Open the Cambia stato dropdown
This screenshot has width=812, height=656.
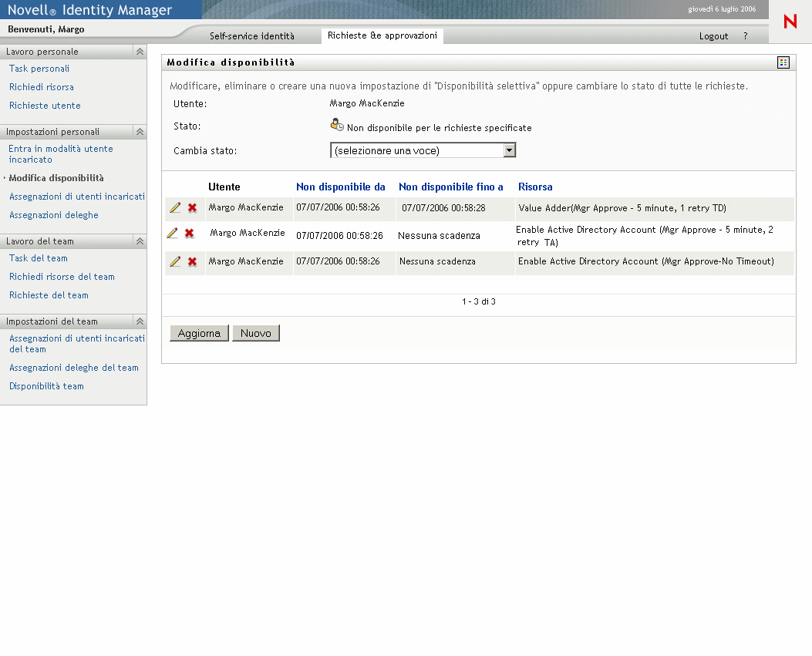(423, 150)
